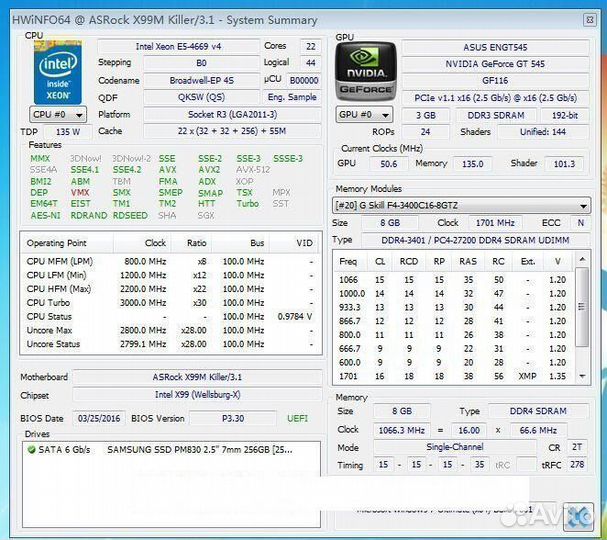The width and height of the screenshot is (607, 540).
Task: Click the NVIDIA GeForce logo
Action: [x=365, y=72]
